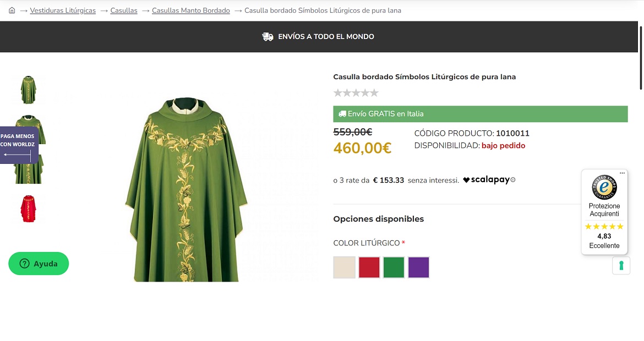Click the Trusted Shops guarantee seal
This screenshot has height=341, width=644.
[604, 188]
